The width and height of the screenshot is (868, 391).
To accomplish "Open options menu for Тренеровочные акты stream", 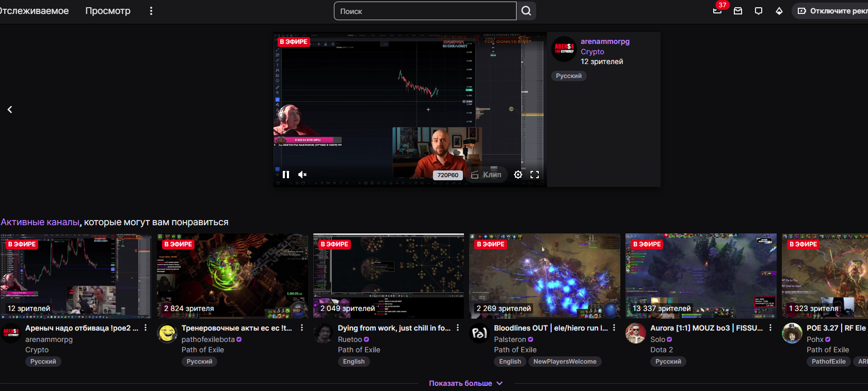I will 302,328.
